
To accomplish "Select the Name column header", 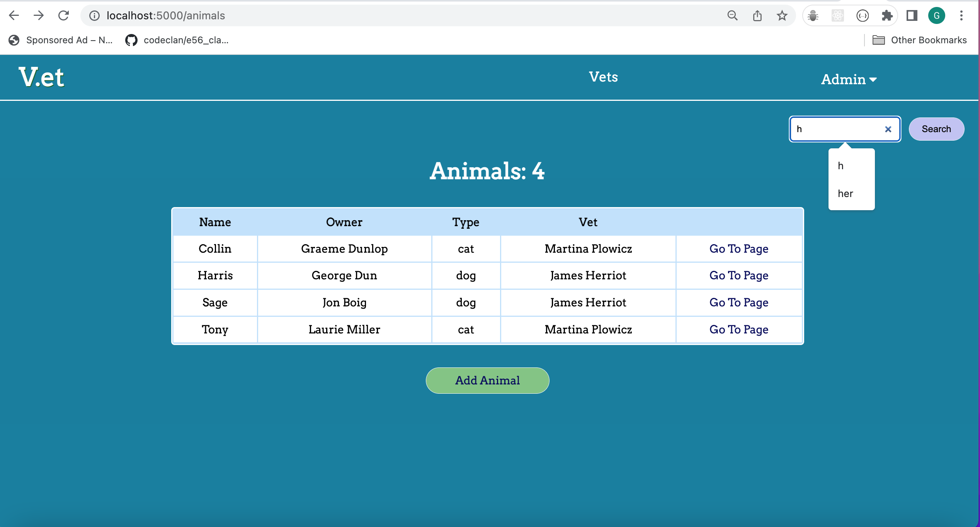I will pyautogui.click(x=215, y=222).
